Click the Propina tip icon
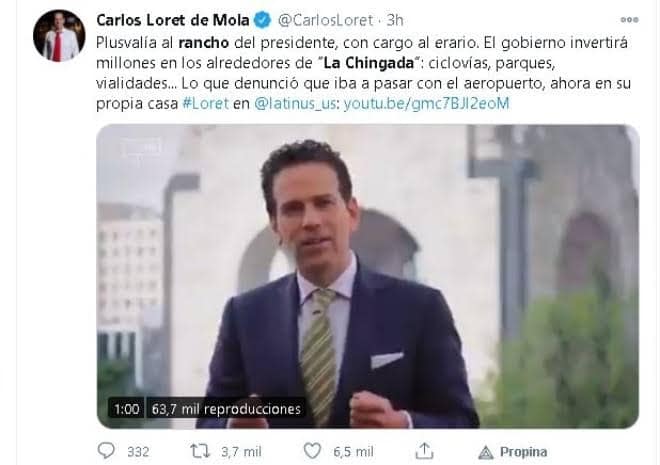The width and height of the screenshot is (660, 465). [486, 452]
